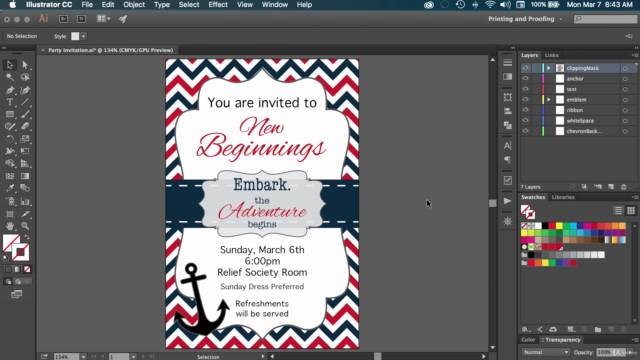The image size is (640, 360).
Task: Select the Magic Wand tool
Action: point(10,77)
